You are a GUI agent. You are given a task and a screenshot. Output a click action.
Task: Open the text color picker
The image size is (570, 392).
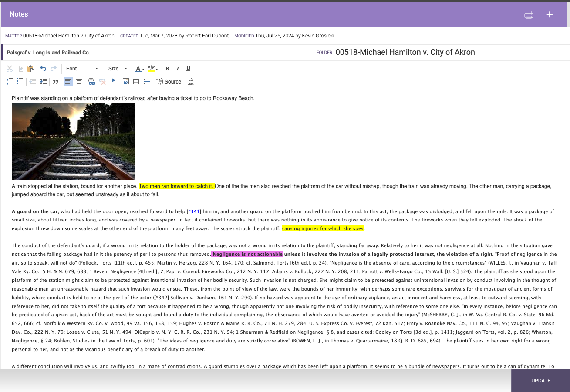pos(139,69)
